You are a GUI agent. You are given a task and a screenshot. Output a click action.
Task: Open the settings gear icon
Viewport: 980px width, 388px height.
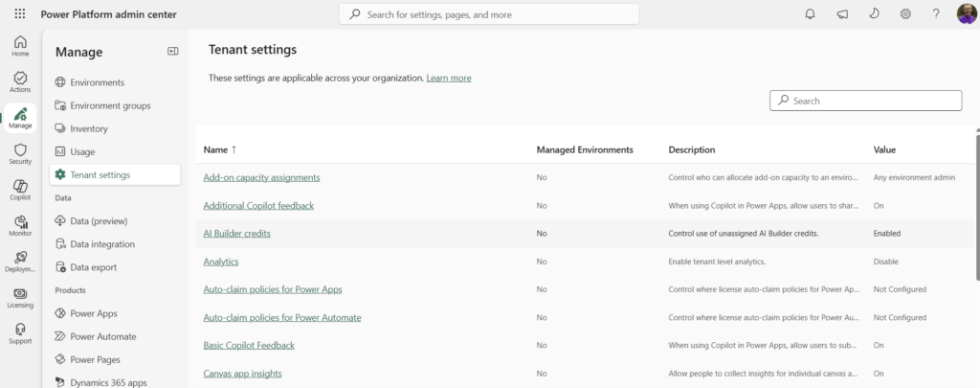point(905,13)
